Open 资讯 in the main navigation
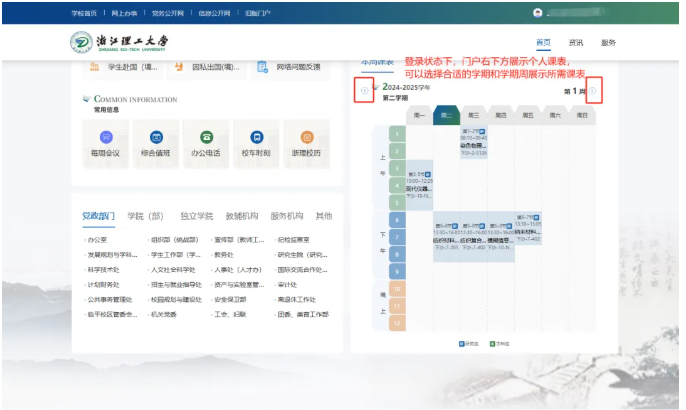Screen dimensions: 686x410 pos(576,43)
